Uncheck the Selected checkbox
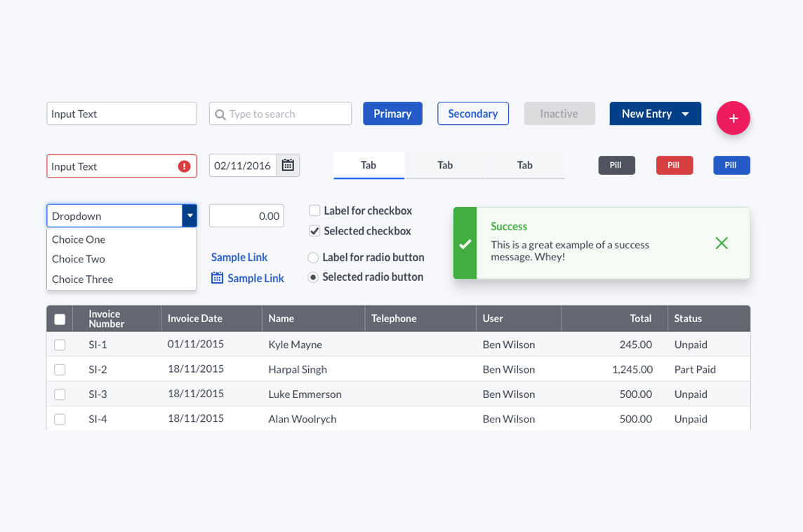 [314, 231]
